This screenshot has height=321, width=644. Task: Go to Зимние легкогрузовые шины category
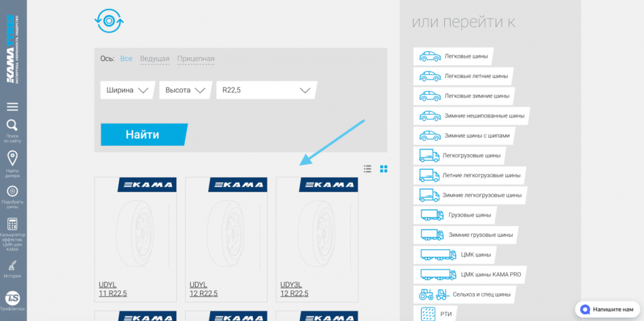click(x=470, y=195)
